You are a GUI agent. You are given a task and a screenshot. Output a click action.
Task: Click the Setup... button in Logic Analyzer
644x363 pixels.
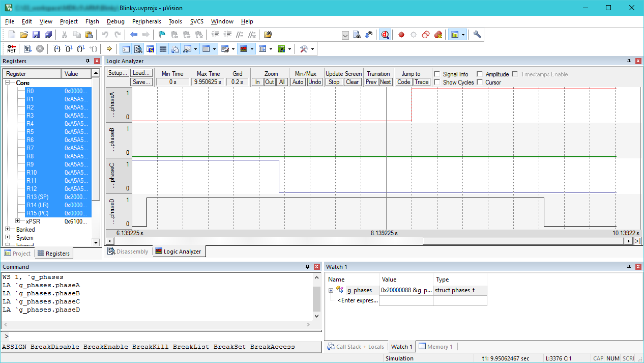[x=118, y=73]
